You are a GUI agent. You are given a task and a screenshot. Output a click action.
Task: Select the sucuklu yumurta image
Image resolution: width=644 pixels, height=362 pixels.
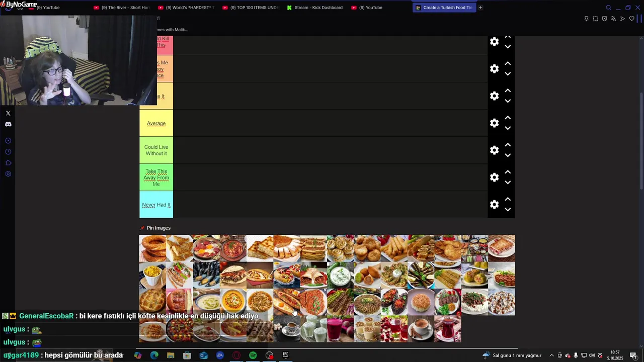coord(206,248)
